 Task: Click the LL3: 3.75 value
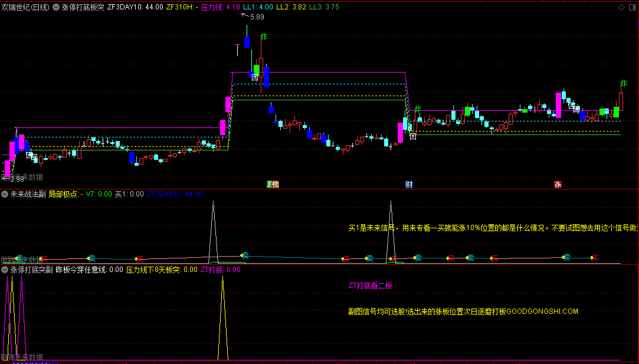pyautogui.click(x=325, y=7)
